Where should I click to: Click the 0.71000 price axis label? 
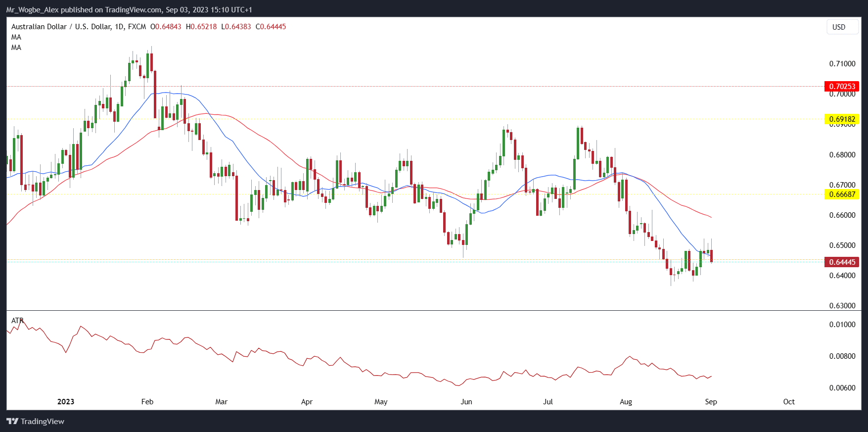point(842,64)
